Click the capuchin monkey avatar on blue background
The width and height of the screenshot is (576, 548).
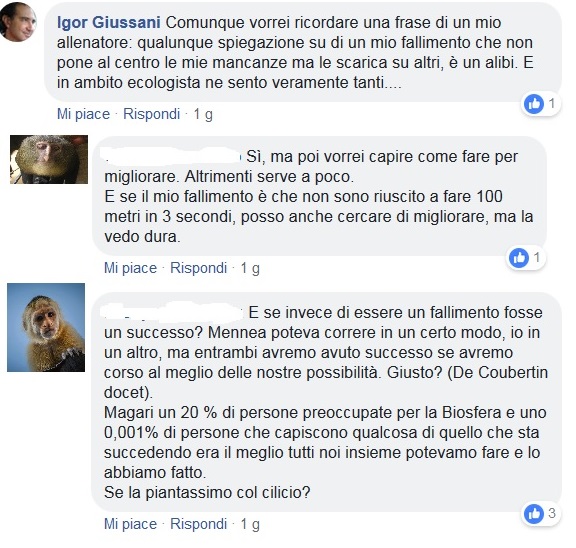(46, 327)
